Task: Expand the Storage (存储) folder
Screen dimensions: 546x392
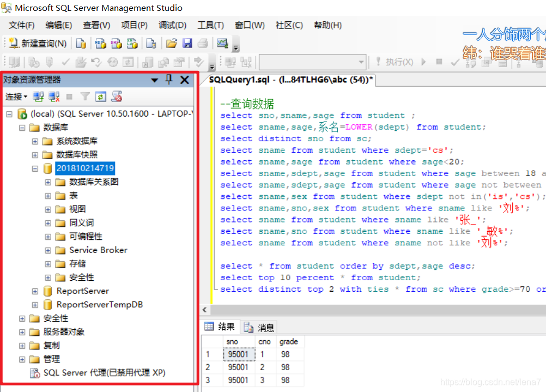Action: click(48, 264)
